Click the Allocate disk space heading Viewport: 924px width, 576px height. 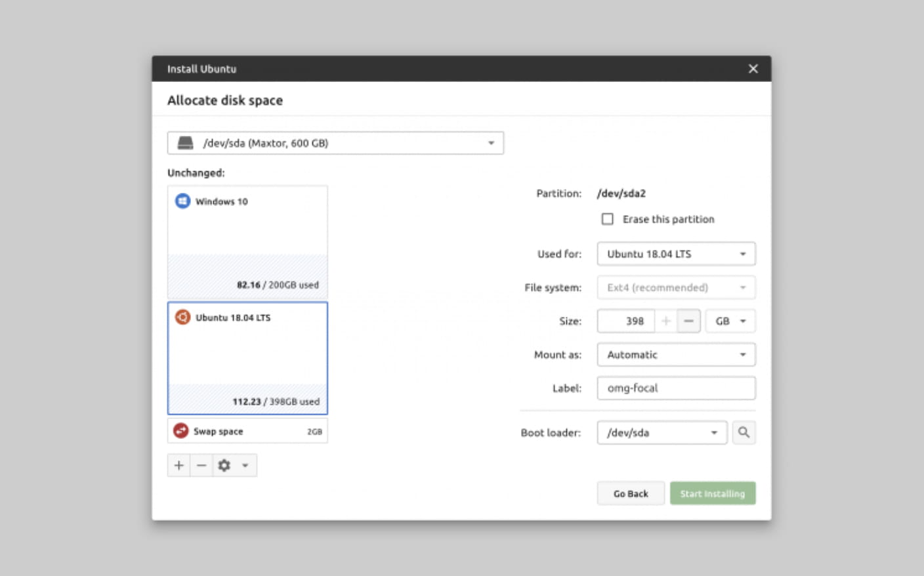tap(225, 100)
